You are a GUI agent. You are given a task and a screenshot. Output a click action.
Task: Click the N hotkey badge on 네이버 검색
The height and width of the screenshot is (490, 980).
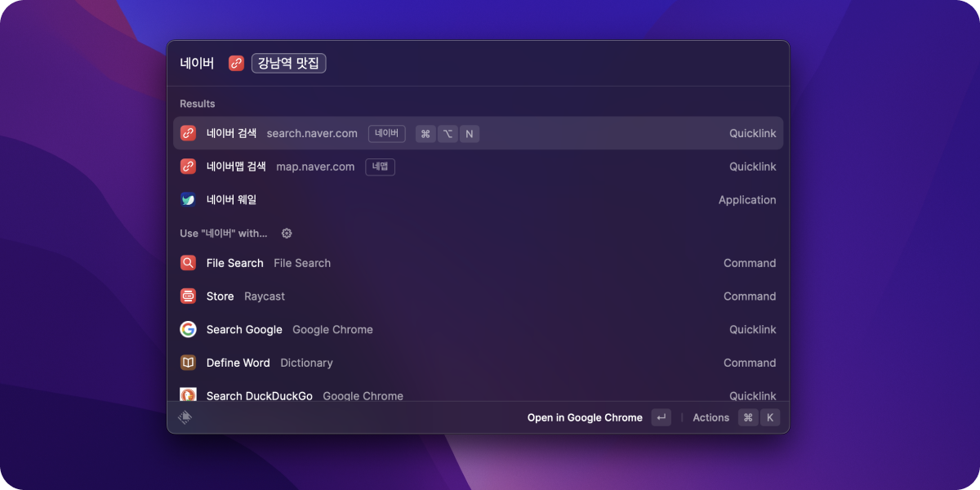[470, 134]
